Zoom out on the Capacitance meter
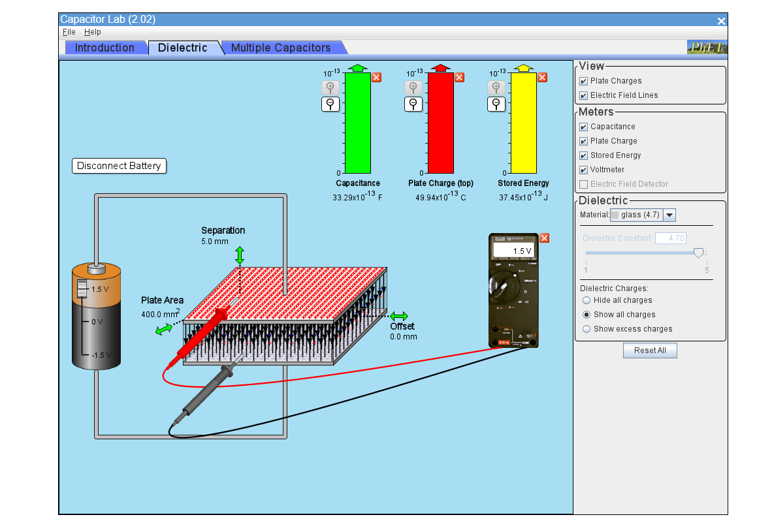The image size is (772, 532). (x=330, y=104)
